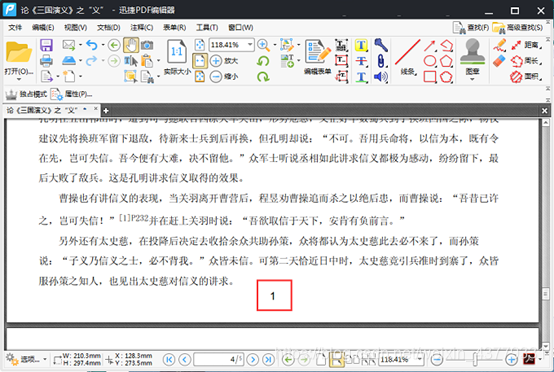Select the 距离 distance measure tool
This screenshot has height=372, width=554.
click(x=526, y=45)
